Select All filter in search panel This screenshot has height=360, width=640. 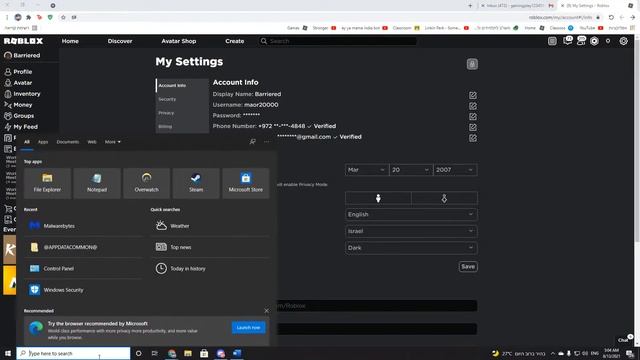pos(27,142)
